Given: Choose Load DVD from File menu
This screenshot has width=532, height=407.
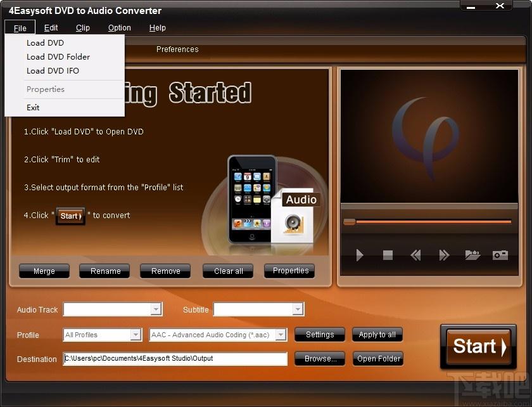Looking at the screenshot, I should (x=65, y=43).
